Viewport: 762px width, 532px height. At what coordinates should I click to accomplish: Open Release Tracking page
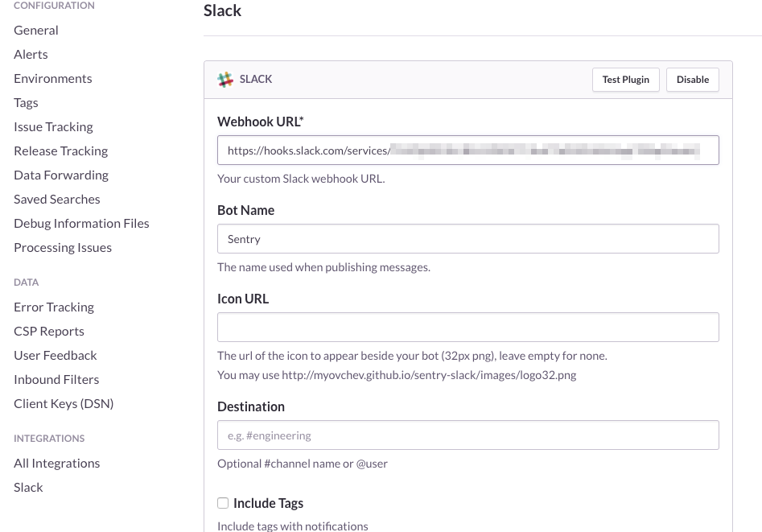60,151
